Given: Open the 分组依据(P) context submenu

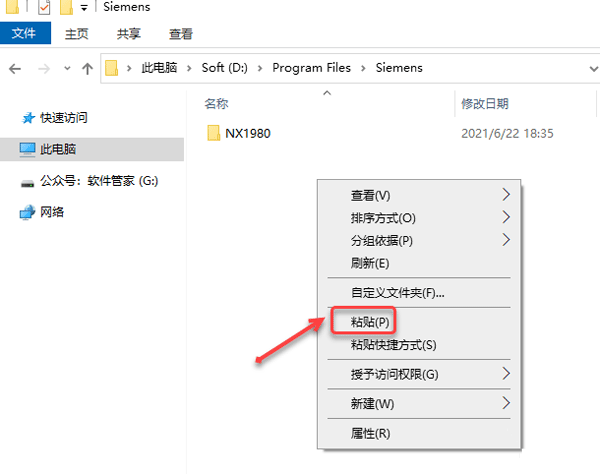Looking at the screenshot, I should coord(419,240).
